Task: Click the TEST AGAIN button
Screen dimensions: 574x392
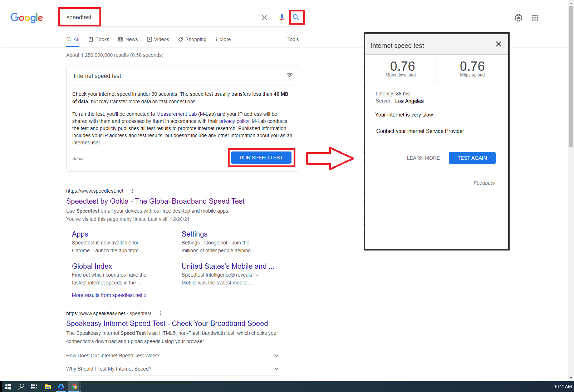Action: (472, 158)
